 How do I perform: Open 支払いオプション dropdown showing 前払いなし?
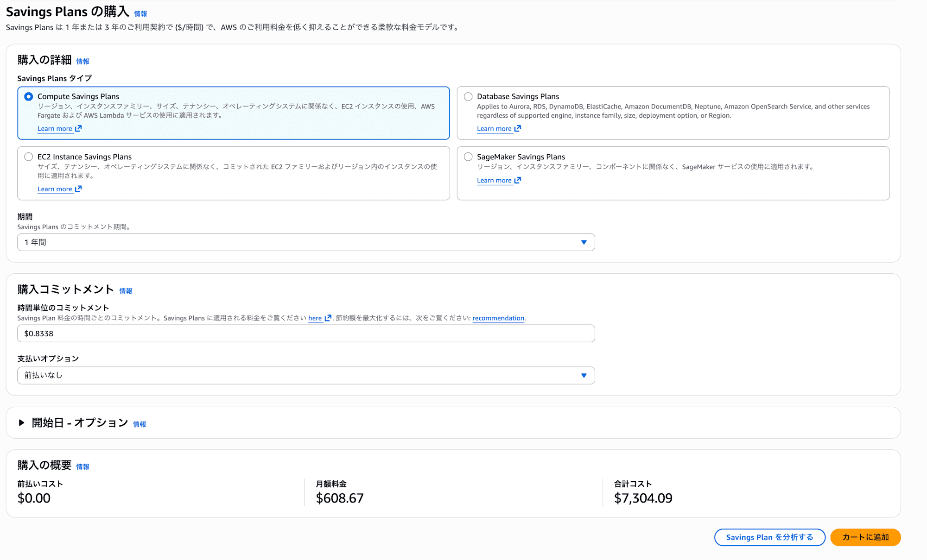pos(306,375)
